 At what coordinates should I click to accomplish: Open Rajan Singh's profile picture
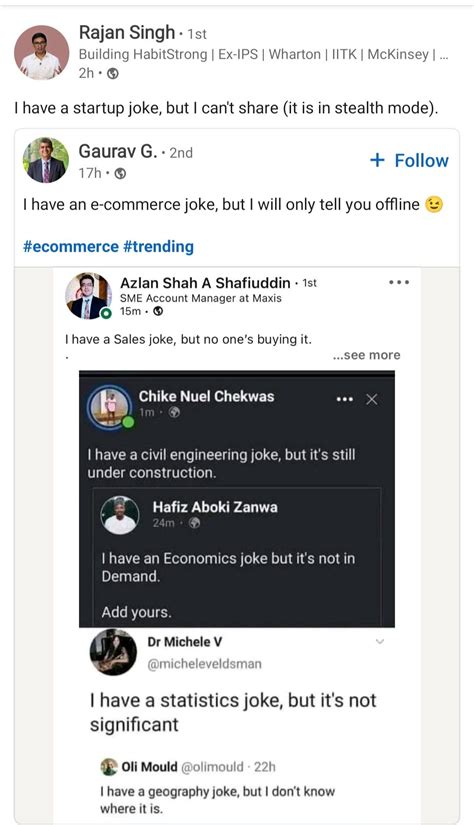pos(41,53)
